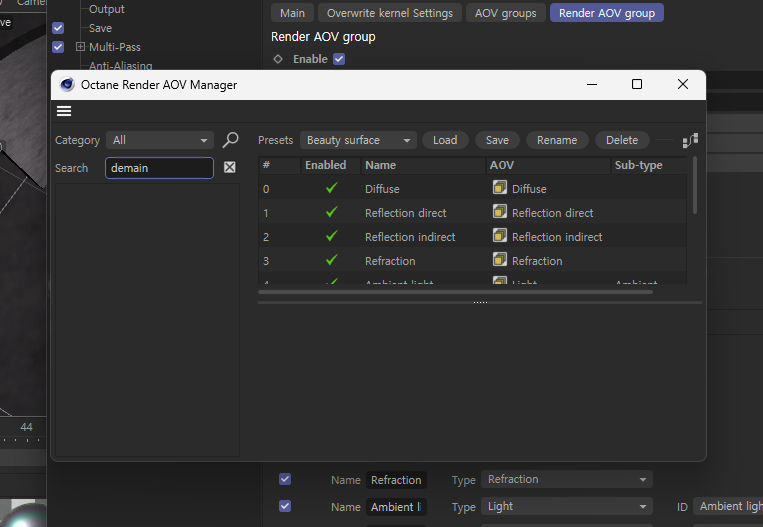Click the Enabled column header
This screenshot has height=527, width=763.
click(331, 165)
